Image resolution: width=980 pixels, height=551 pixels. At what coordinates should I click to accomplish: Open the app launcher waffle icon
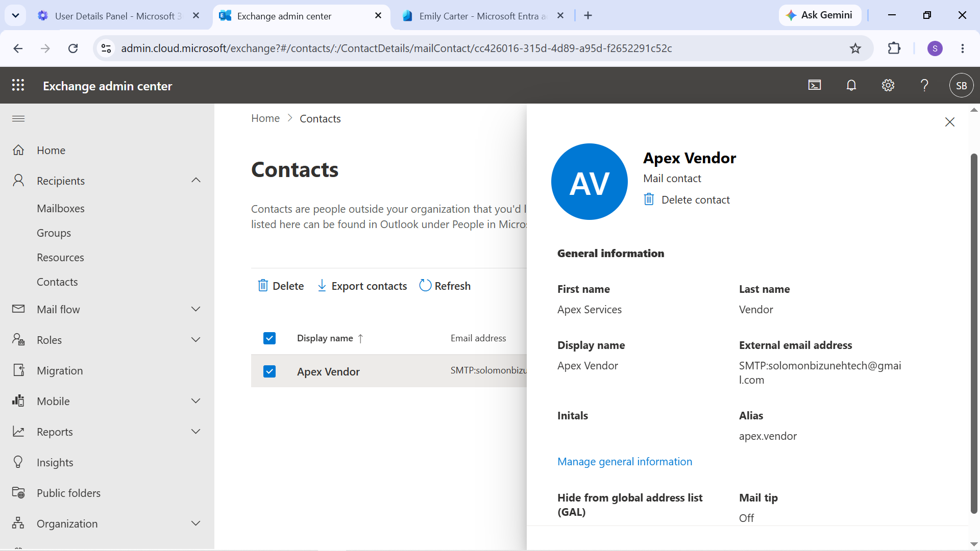(18, 85)
